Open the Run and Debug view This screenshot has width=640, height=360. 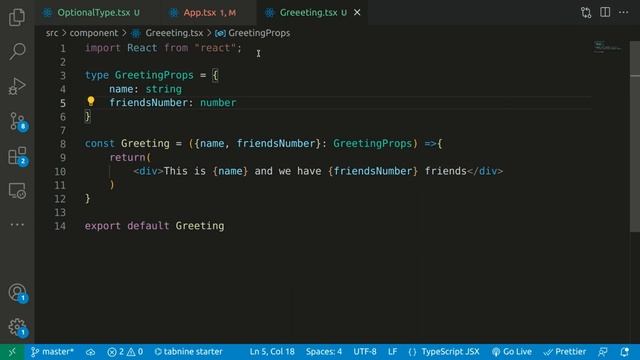(17, 86)
